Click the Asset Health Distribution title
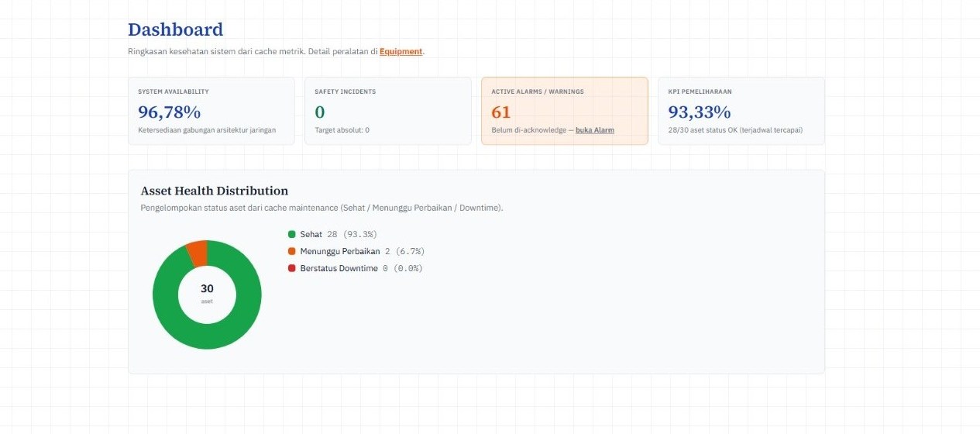This screenshot has width=980, height=434. pyautogui.click(x=215, y=191)
